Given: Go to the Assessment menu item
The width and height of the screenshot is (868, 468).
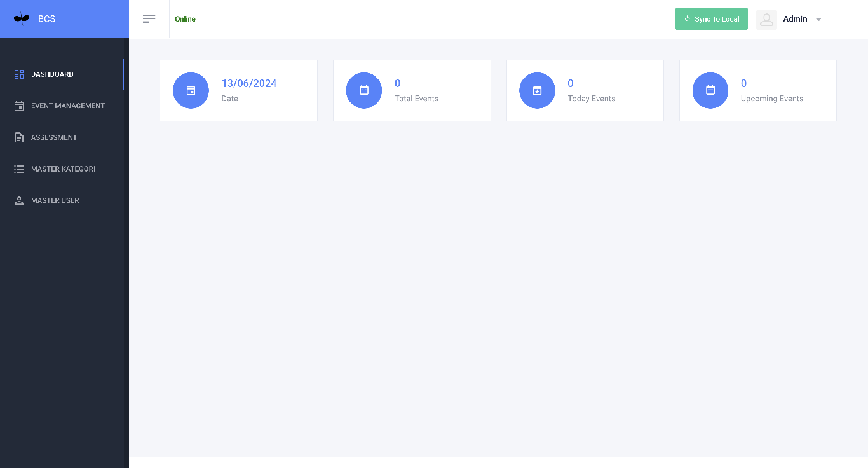Looking at the screenshot, I should (x=54, y=137).
